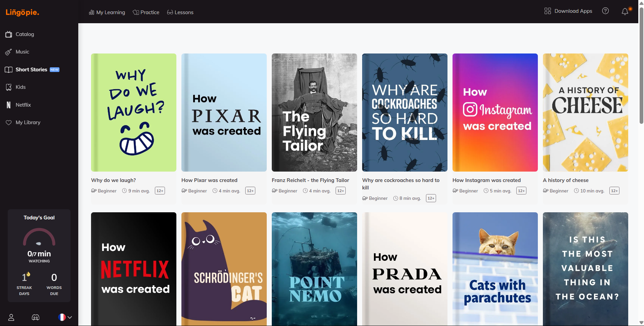Open 'Point Nemo' book cover
This screenshot has height=326, width=644.
(314, 269)
